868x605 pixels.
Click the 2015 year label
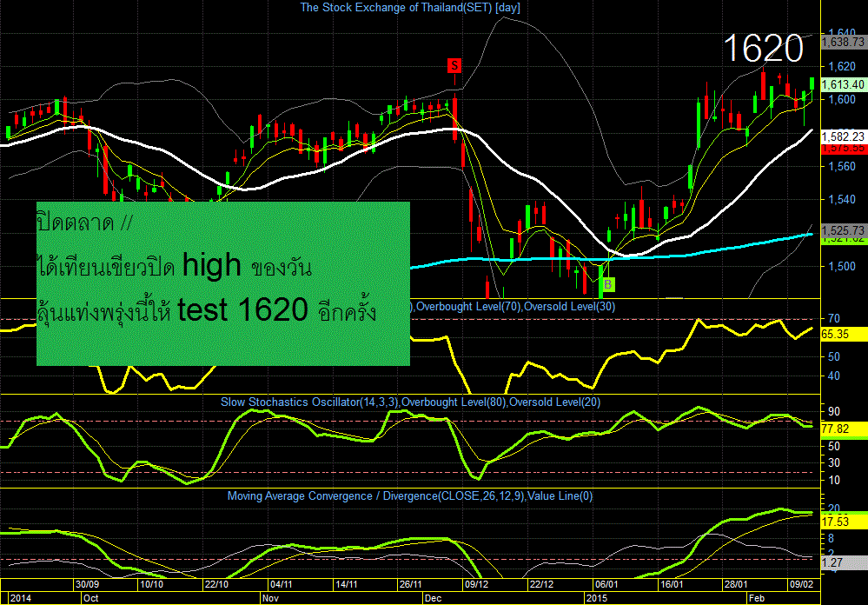[598, 598]
